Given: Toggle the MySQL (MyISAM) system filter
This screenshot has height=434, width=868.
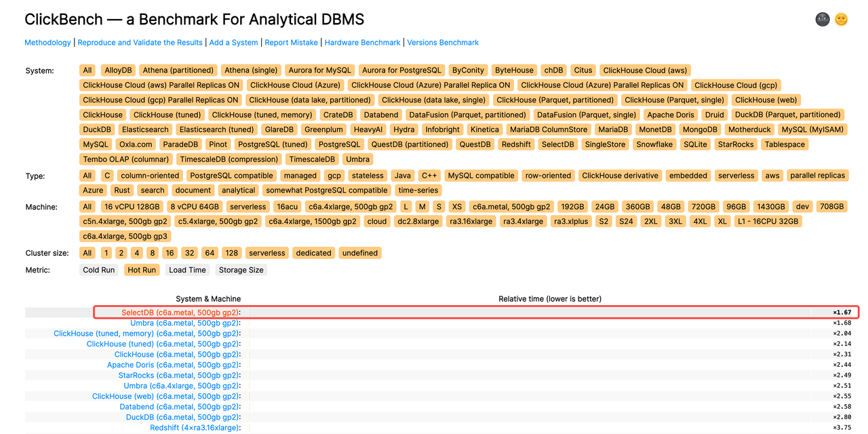Looking at the screenshot, I should pyautogui.click(x=813, y=130).
